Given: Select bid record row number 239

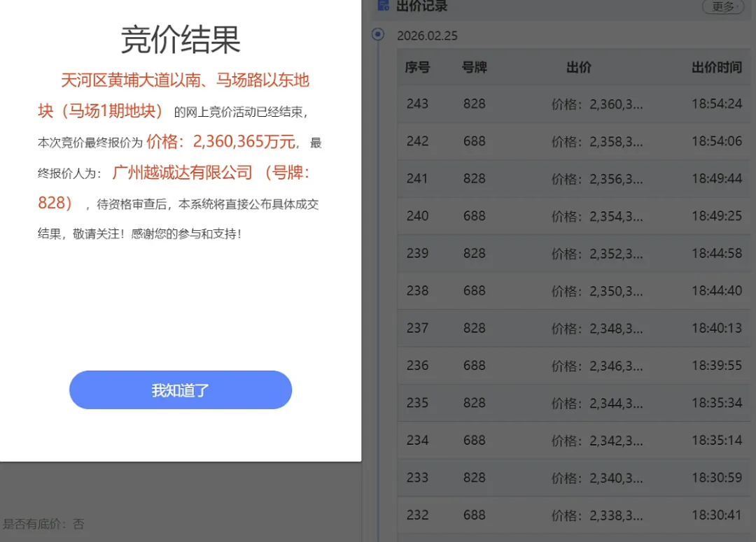Looking at the screenshot, I should tap(574, 253).
